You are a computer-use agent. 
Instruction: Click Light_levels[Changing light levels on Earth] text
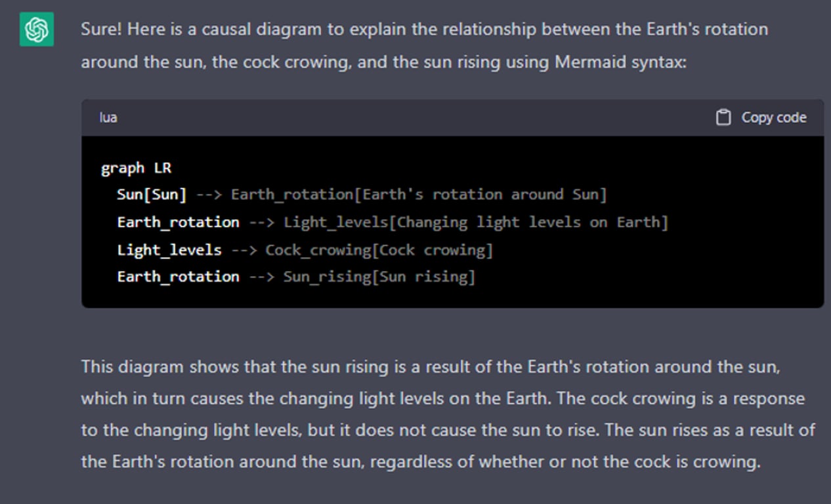pyautogui.click(x=476, y=222)
